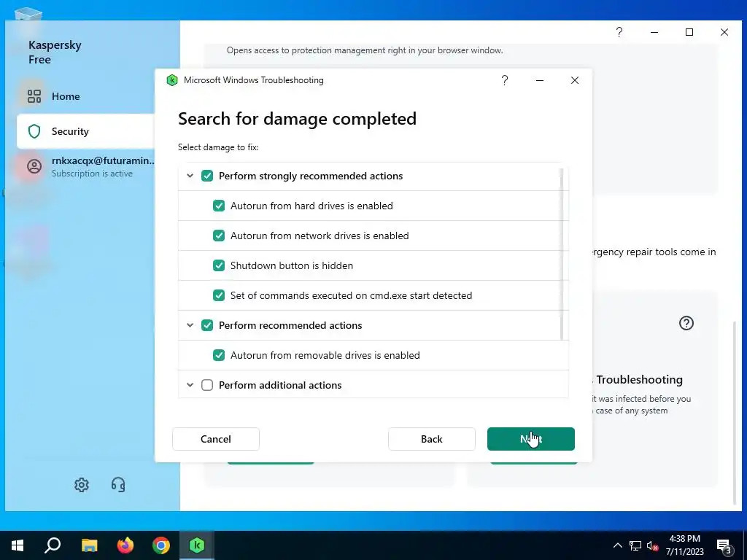Open File Explorer from taskbar
Screen dimensions: 747x560
89,545
